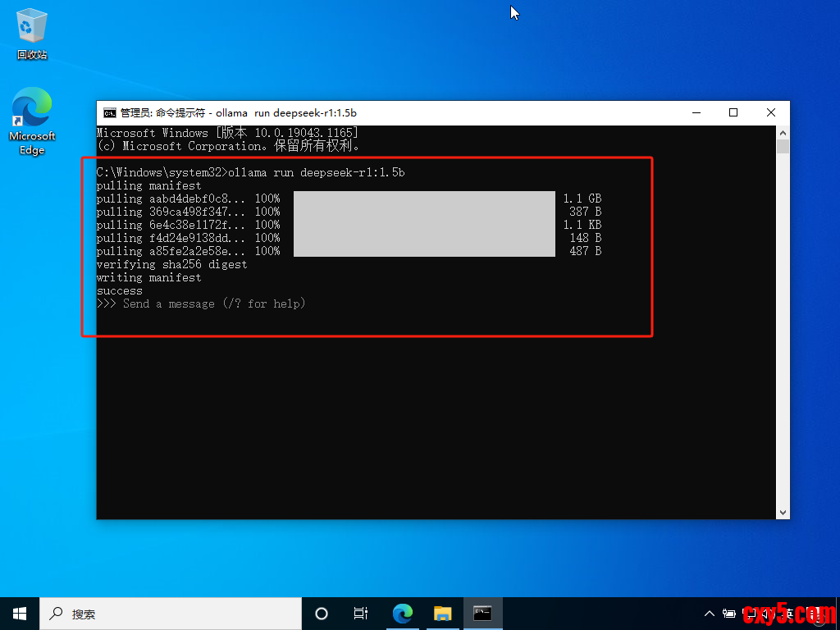Open the Windows Start menu
The height and width of the screenshot is (630, 840).
[x=20, y=613]
